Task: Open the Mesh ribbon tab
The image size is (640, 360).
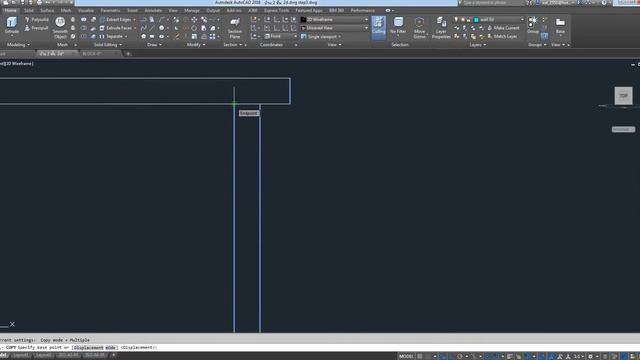Action: point(66,11)
